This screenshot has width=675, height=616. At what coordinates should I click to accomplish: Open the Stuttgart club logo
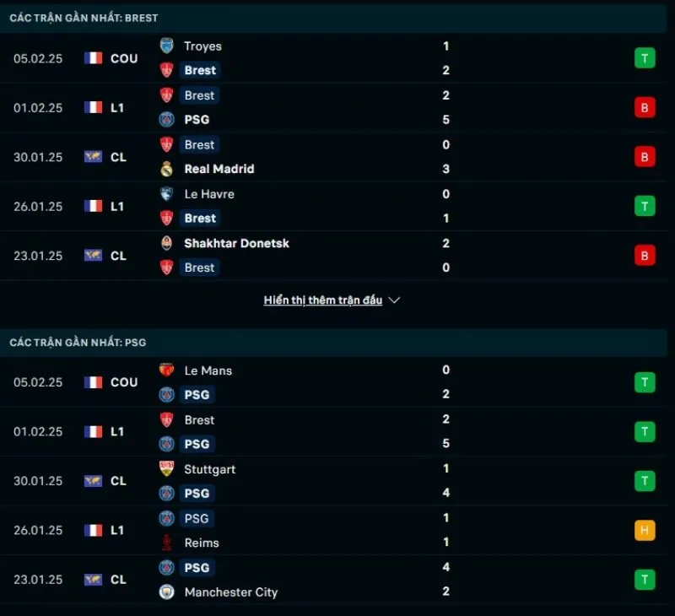(167, 469)
